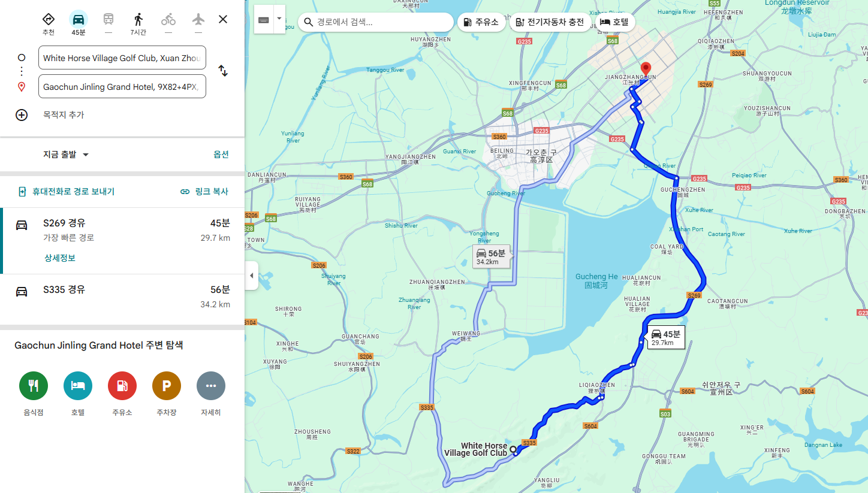Click the 가오춘 구 district label on map
The image size is (868, 493).
coord(541,156)
